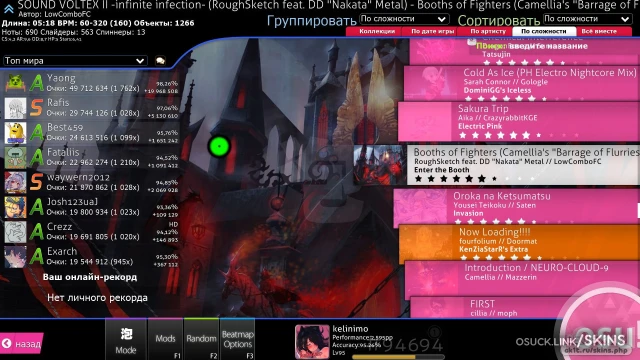This screenshot has width=640, height=360.
Task: Select the Tatsujin difficulty card
Action: click(524, 52)
